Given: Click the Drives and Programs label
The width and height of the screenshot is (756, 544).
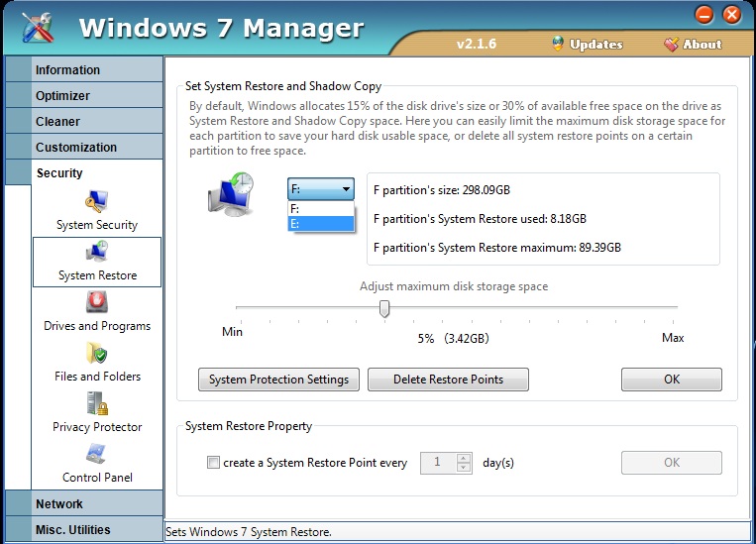Looking at the screenshot, I should point(97,326).
